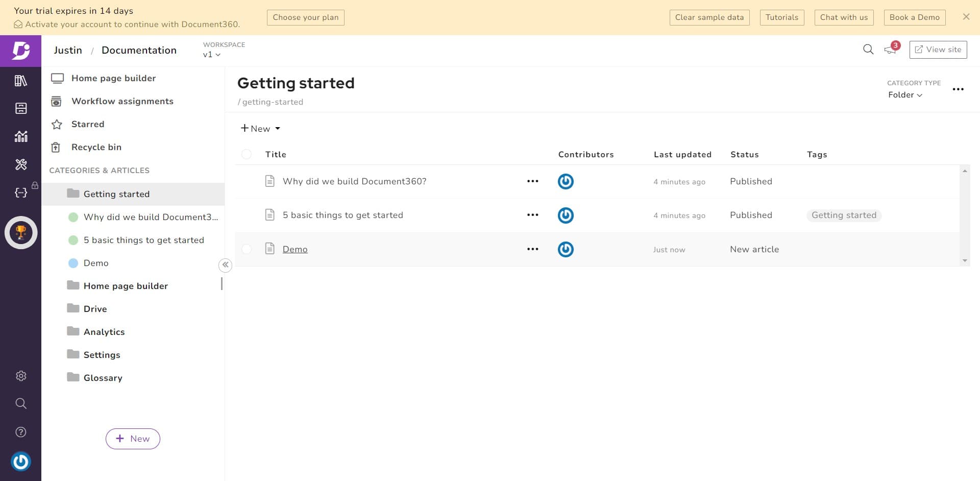Click the trophy achievements icon

(x=21, y=233)
